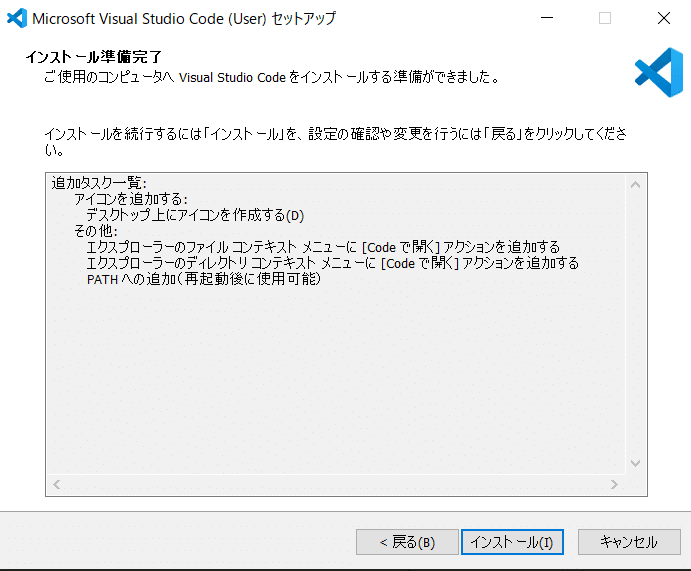Click the インストール準備完了 heading
This screenshot has height=571, width=691.
coord(93,57)
